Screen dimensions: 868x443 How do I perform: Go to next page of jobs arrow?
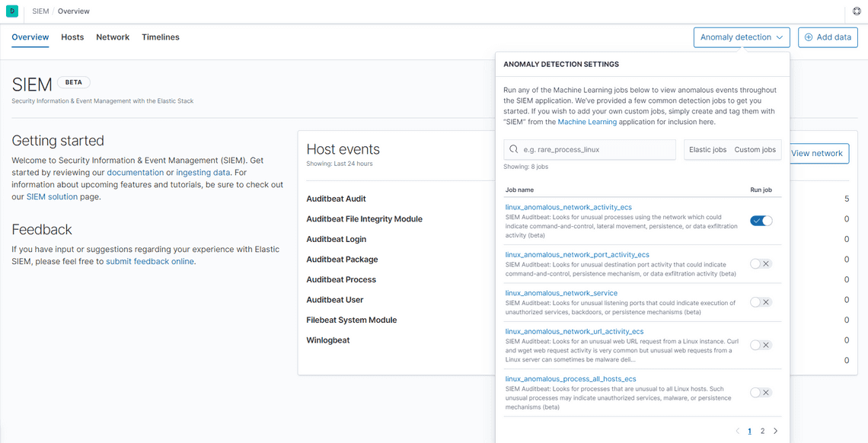point(776,431)
